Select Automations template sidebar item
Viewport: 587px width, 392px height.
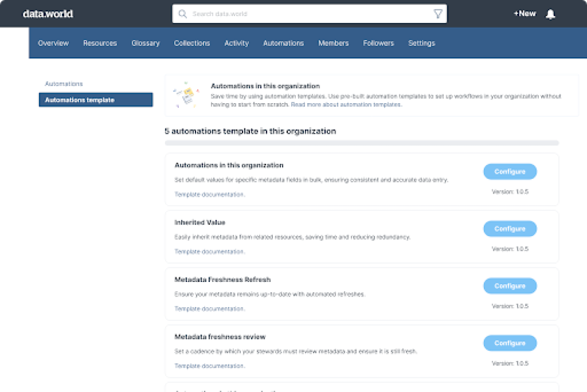[x=96, y=100]
